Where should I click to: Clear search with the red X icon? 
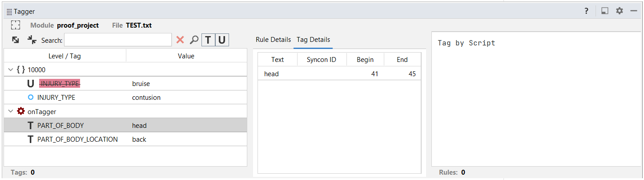pos(180,40)
